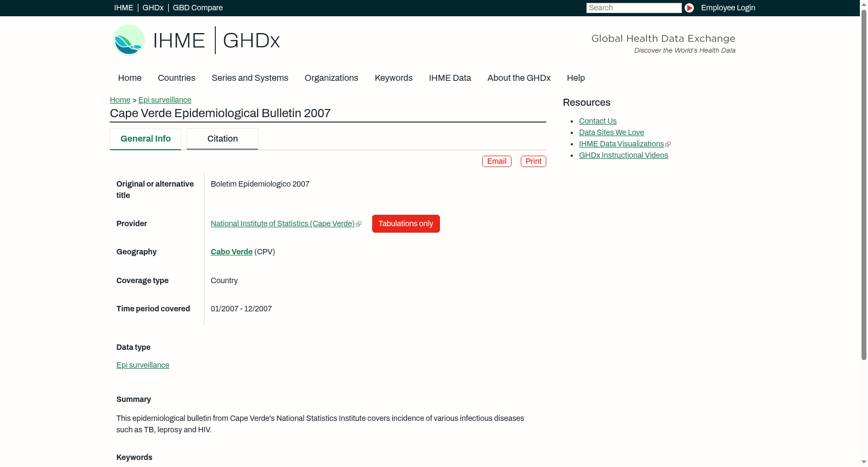Click Epi surveillance breadcrumb link
The height and width of the screenshot is (467, 868).
tap(165, 100)
